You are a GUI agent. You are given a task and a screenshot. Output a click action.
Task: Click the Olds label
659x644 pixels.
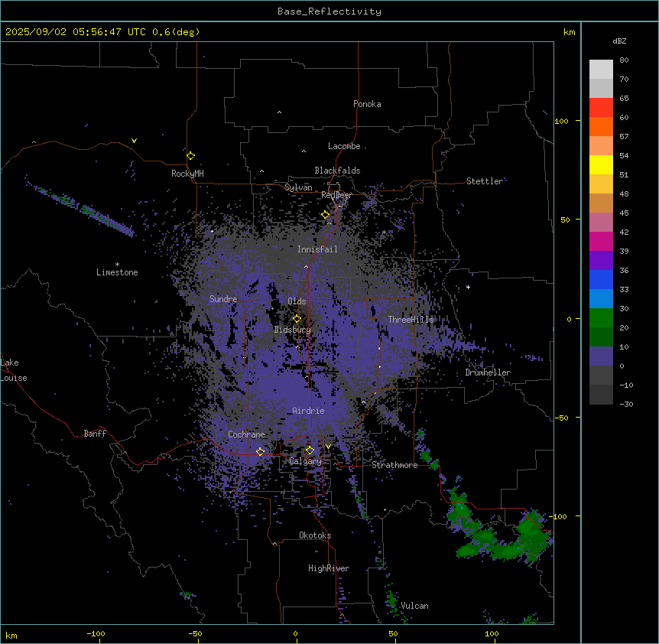[x=297, y=301]
